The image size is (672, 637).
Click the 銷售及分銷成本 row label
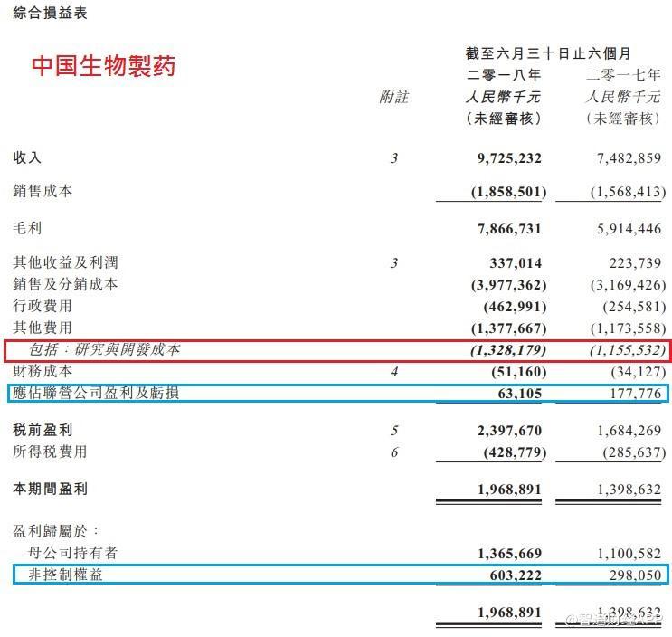(65, 284)
